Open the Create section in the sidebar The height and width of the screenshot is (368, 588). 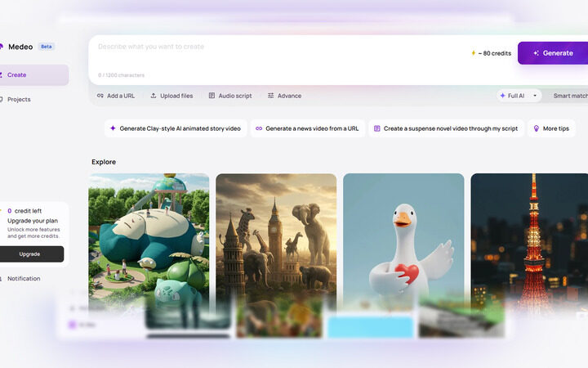click(34, 74)
